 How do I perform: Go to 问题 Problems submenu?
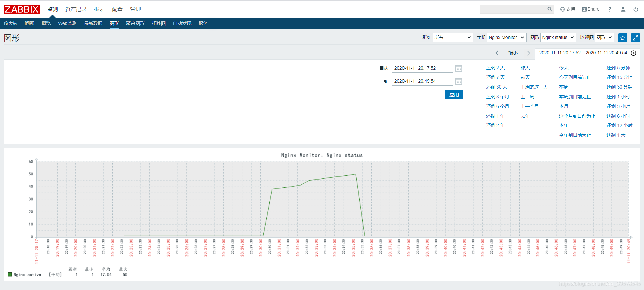30,23
